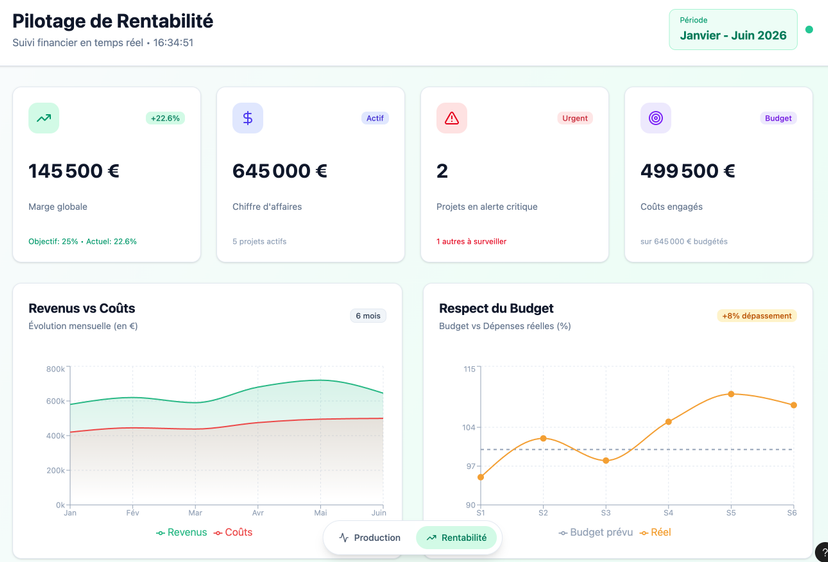Select the Rentabilité tab
The height and width of the screenshot is (562, 828).
[x=456, y=538]
